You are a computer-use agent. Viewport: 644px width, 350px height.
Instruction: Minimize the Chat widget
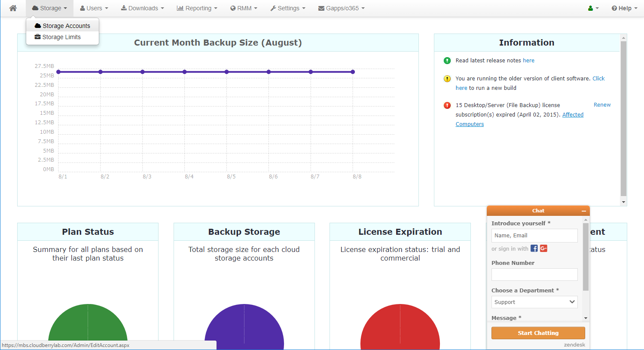coord(583,211)
